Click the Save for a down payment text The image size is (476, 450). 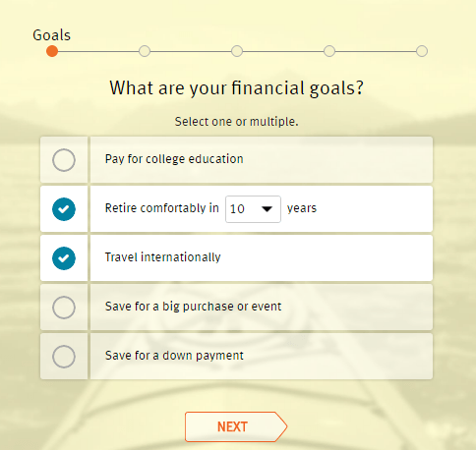174,356
